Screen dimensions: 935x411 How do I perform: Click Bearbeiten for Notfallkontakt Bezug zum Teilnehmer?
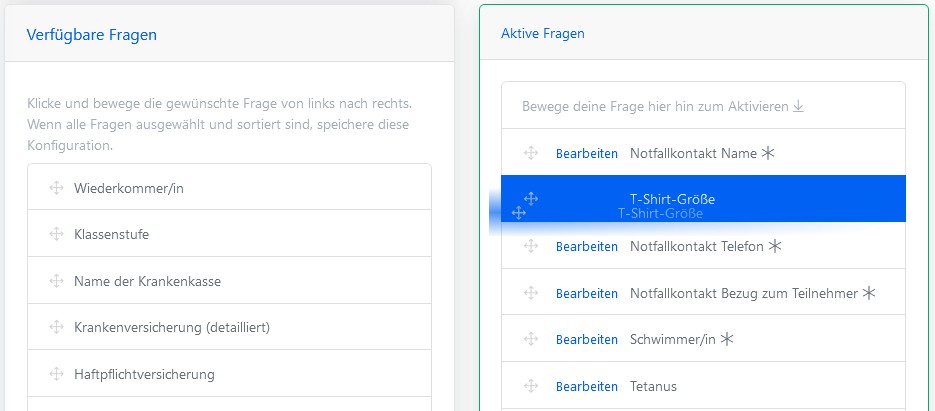tap(586, 293)
